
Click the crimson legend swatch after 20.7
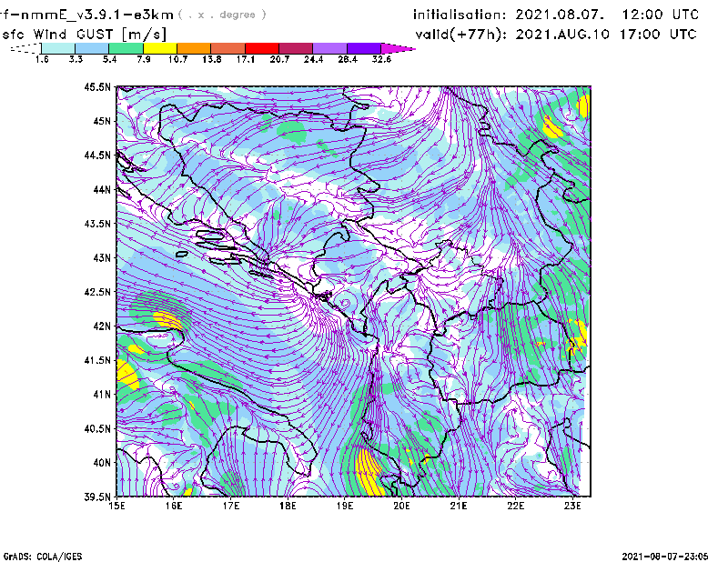pyautogui.click(x=296, y=48)
